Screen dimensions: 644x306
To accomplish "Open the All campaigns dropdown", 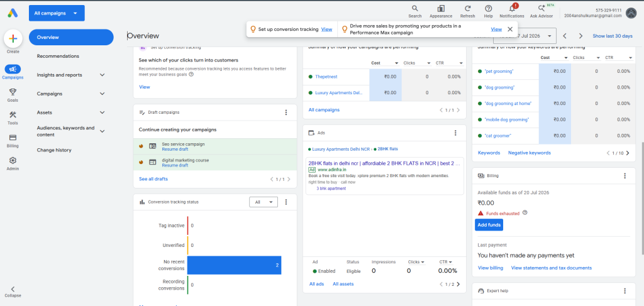I will coord(57,13).
